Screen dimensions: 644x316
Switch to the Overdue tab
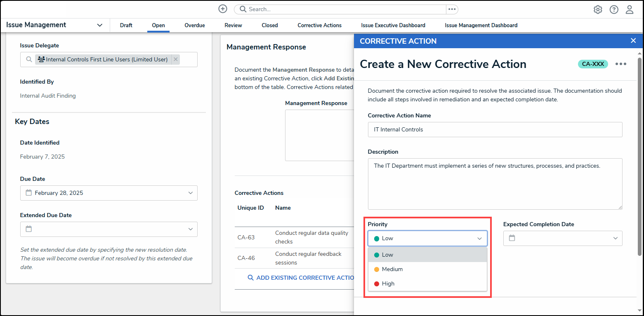pos(194,25)
